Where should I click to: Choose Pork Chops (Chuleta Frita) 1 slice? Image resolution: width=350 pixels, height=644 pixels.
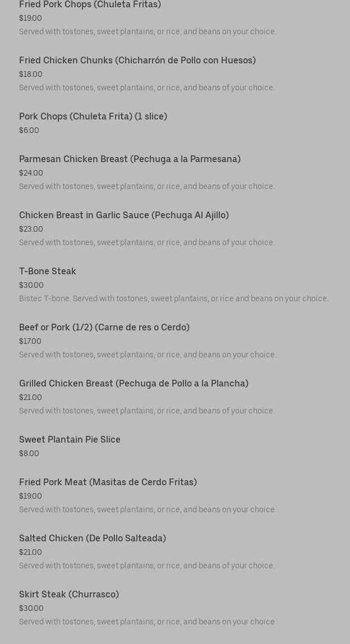click(x=93, y=117)
